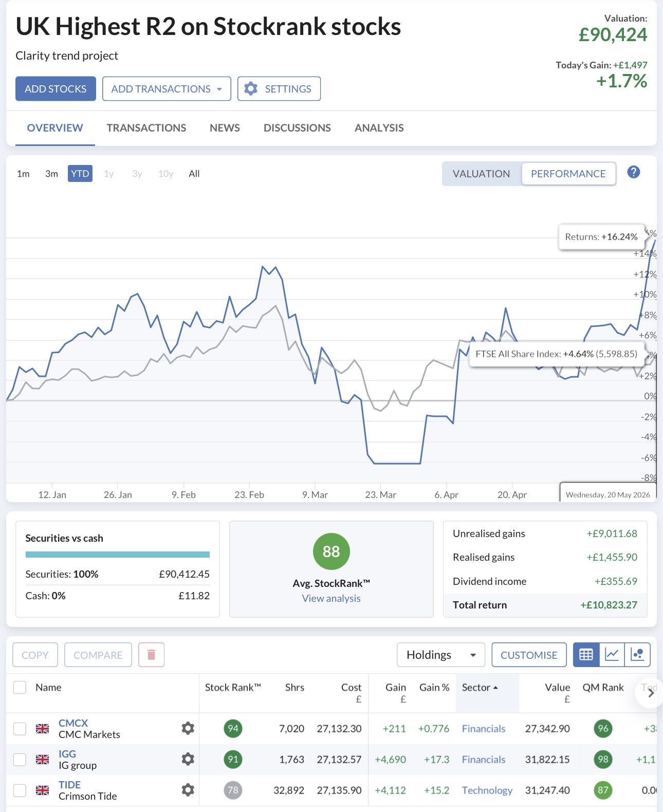Viewport: 663px width, 812px height.
Task: Click the UK flag beside CMCX
Action: tap(42, 728)
